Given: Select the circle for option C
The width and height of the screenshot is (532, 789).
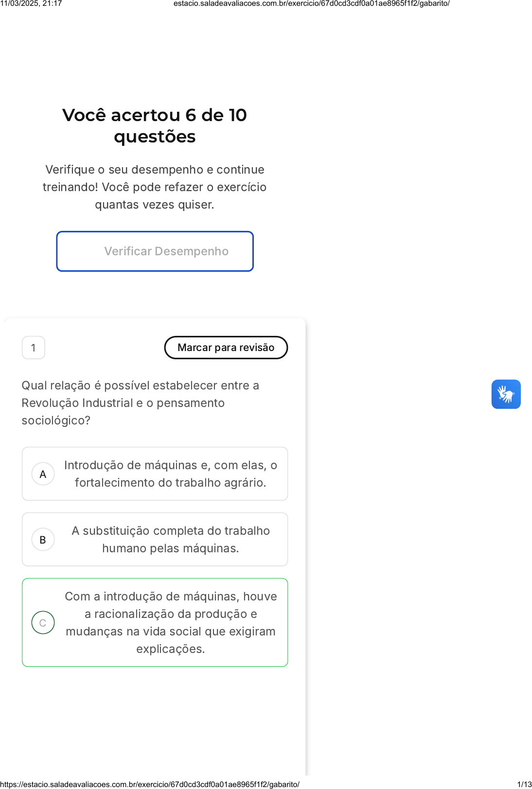Looking at the screenshot, I should [43, 623].
